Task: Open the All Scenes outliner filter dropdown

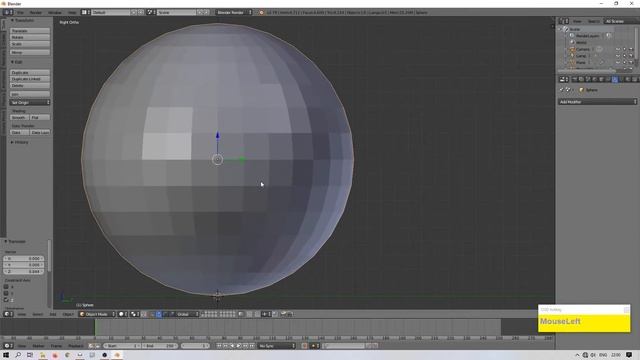Action: (x=621, y=21)
